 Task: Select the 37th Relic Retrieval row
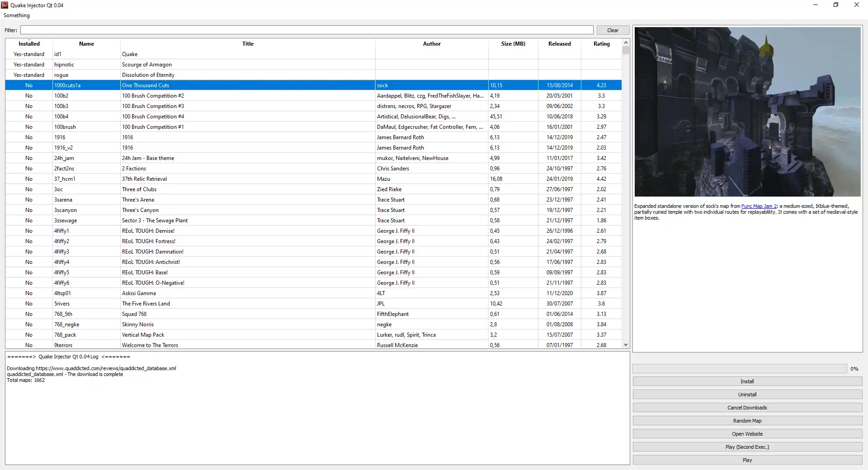(x=313, y=179)
